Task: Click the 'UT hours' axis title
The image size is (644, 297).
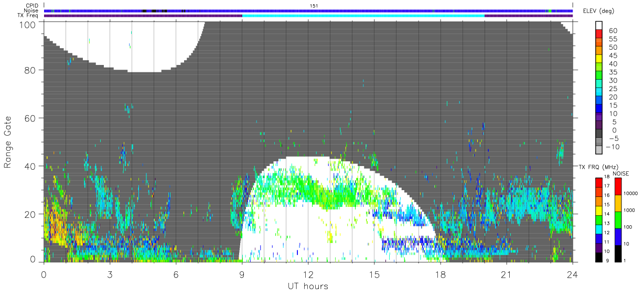Action: (x=308, y=286)
